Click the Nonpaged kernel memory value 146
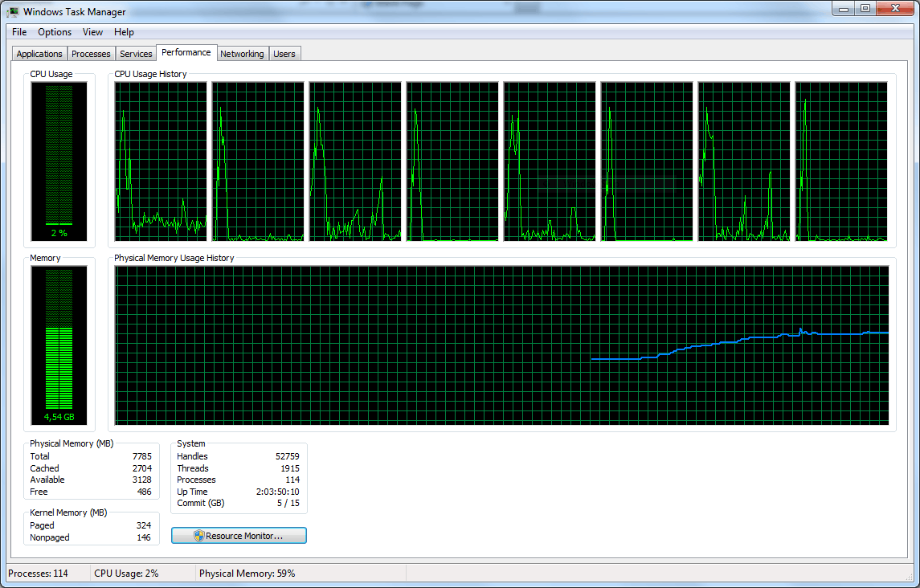The width and height of the screenshot is (920, 588). (144, 537)
